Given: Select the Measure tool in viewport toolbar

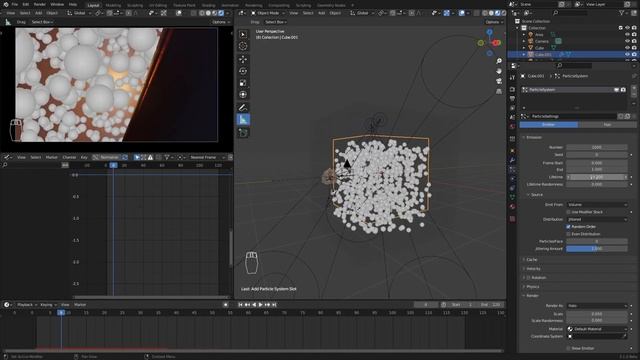Looking at the screenshot, I should click(x=243, y=120).
